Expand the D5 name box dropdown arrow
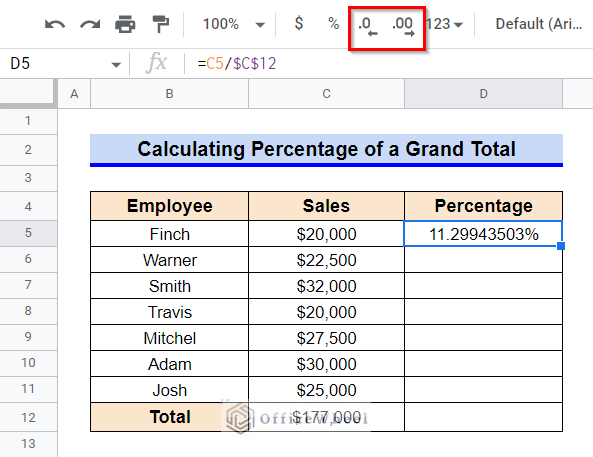 pyautogui.click(x=116, y=65)
